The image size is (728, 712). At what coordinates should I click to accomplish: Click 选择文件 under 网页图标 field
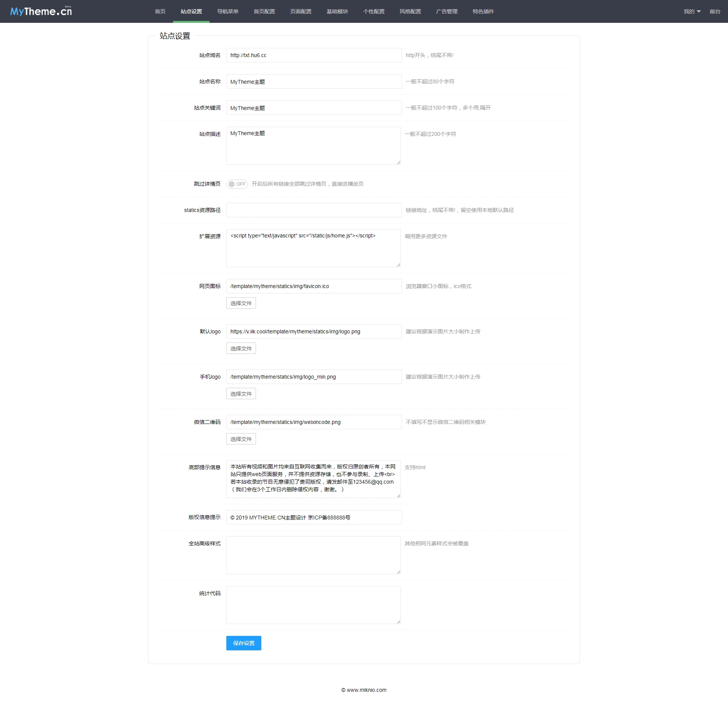point(241,303)
